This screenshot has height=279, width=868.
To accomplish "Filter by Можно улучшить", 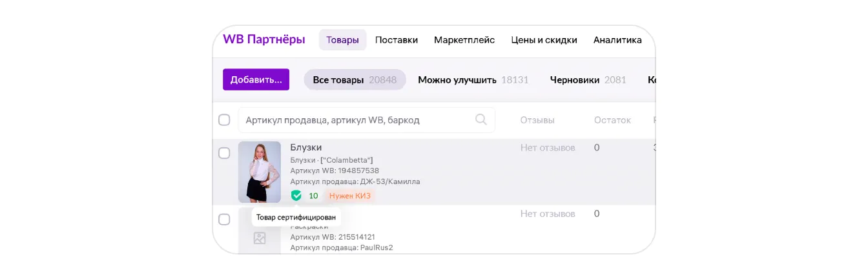I will pos(473,80).
